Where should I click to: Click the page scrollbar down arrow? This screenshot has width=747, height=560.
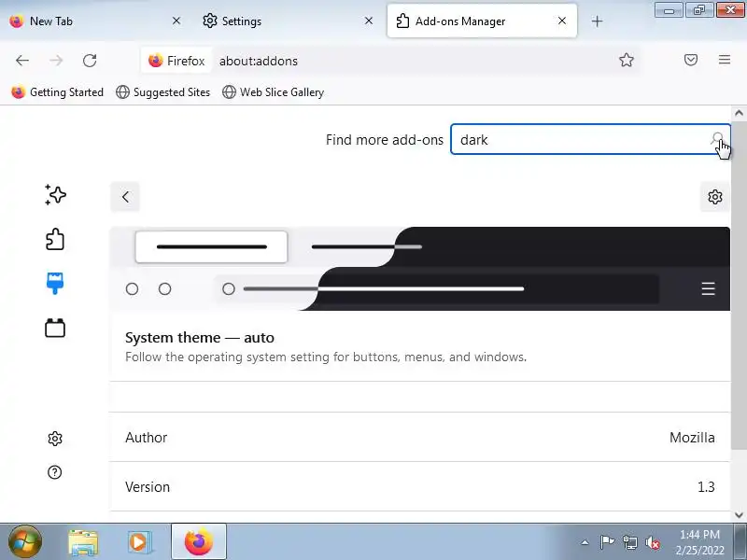pyautogui.click(x=739, y=515)
